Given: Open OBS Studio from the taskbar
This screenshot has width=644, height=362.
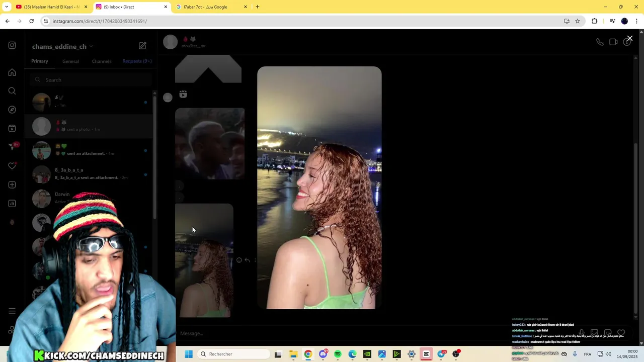Looking at the screenshot, I should tap(456, 354).
